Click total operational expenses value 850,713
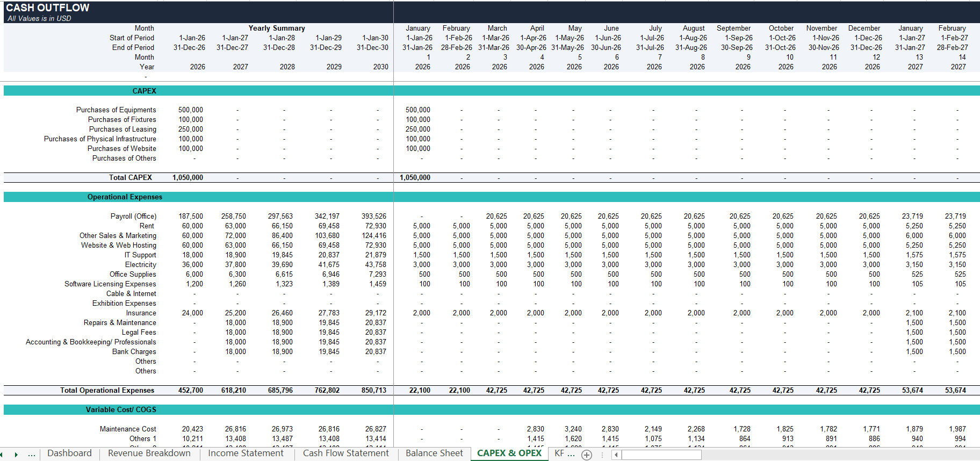 (374, 390)
